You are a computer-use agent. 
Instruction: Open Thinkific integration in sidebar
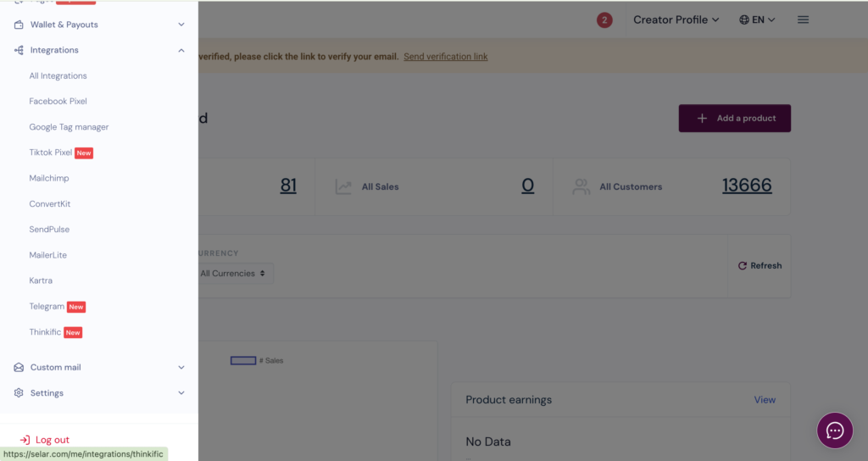click(x=45, y=332)
